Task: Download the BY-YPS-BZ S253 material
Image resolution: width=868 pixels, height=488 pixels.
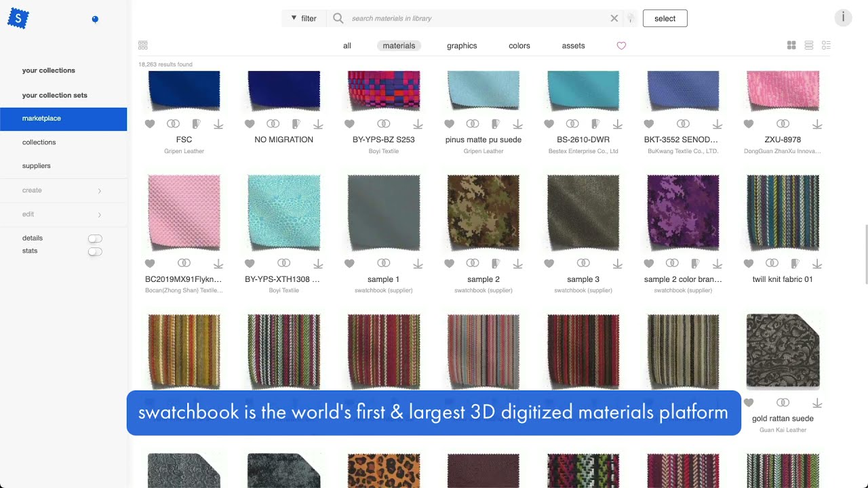Action: click(418, 124)
